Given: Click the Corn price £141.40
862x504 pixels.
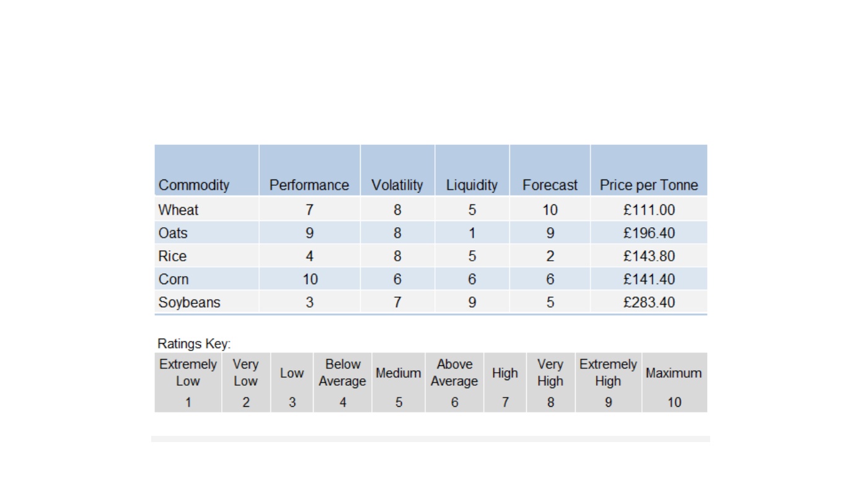Looking at the screenshot, I should (649, 279).
